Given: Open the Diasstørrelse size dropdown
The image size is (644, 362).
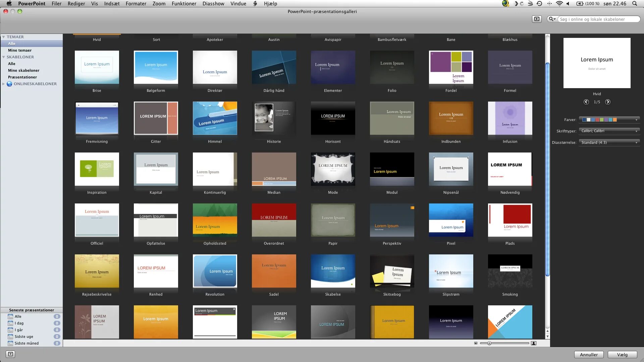Looking at the screenshot, I should pos(609,142).
